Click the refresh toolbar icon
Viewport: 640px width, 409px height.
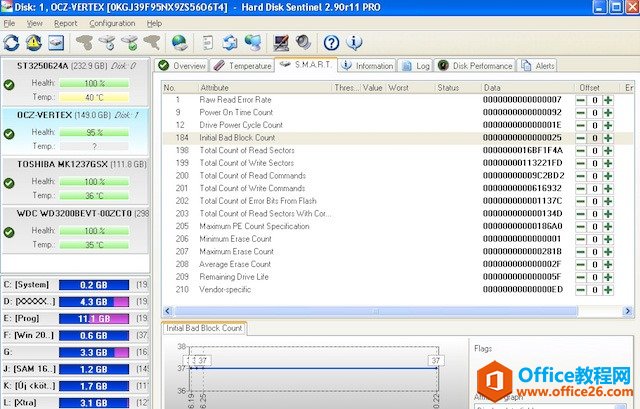11,42
